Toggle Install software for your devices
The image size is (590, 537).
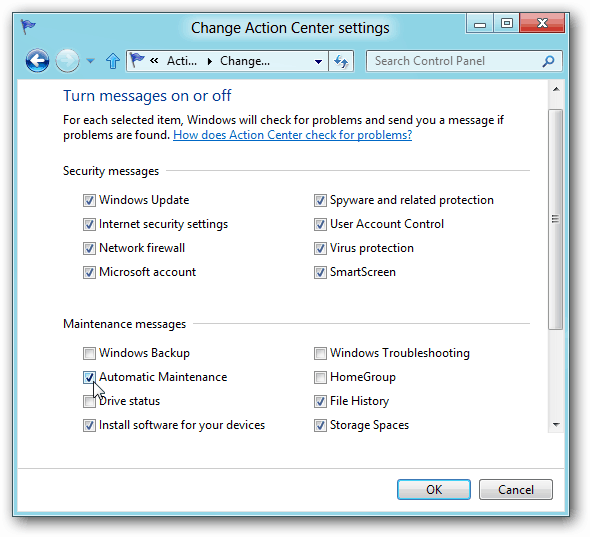(89, 425)
